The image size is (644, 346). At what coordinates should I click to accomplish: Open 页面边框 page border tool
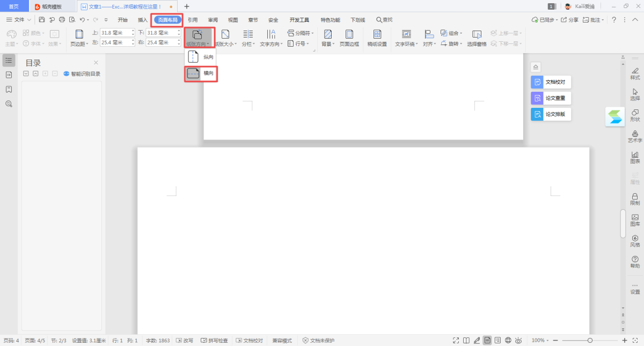(x=349, y=38)
